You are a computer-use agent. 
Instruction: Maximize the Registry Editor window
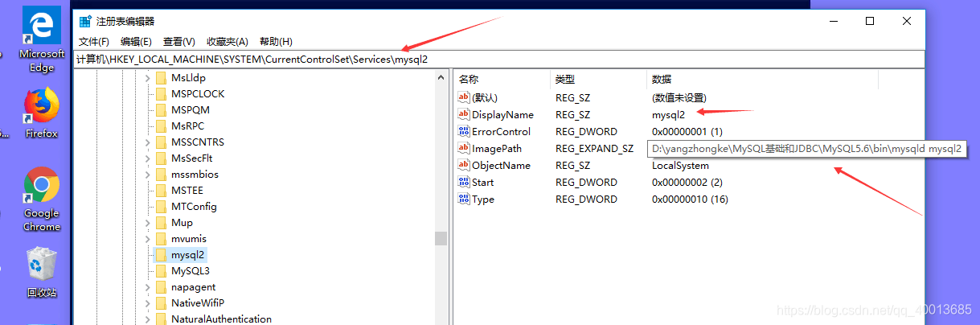click(x=870, y=22)
